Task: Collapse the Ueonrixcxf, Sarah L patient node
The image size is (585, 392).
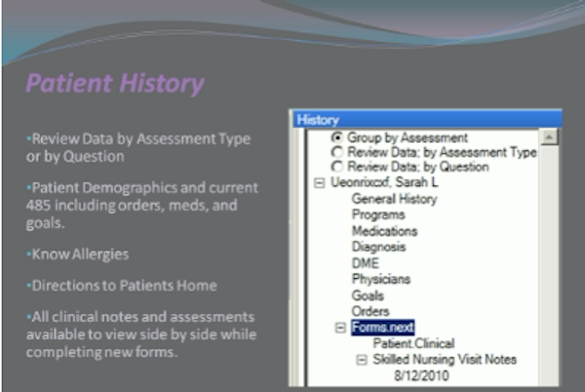Action: pyautogui.click(x=319, y=182)
